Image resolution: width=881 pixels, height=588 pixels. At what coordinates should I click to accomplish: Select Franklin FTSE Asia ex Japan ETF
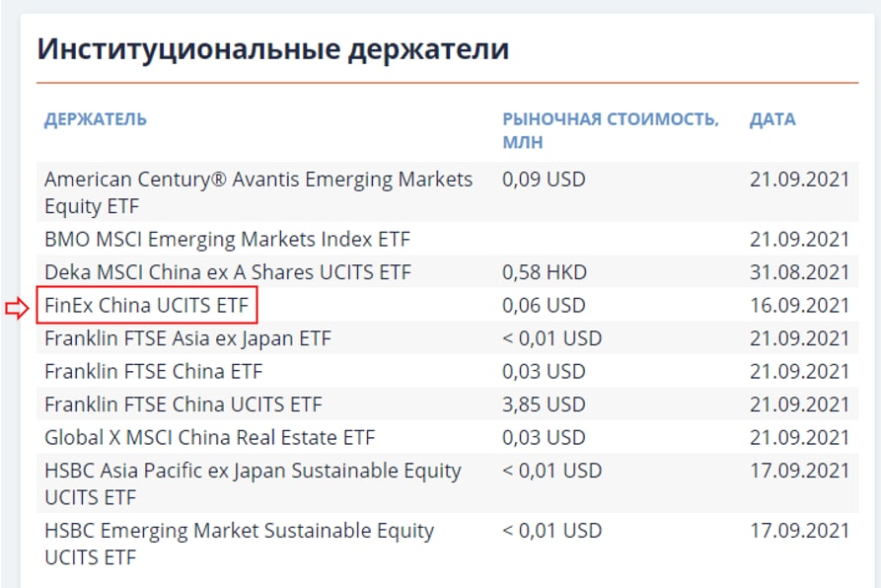click(x=187, y=338)
